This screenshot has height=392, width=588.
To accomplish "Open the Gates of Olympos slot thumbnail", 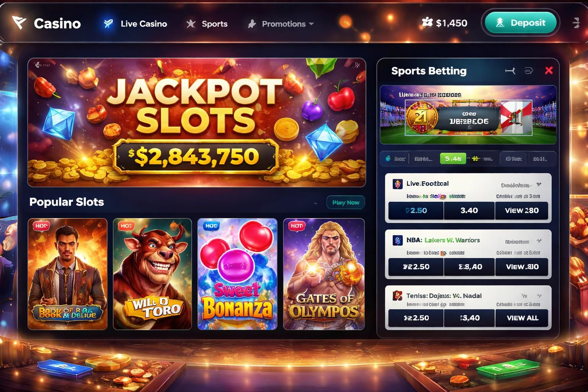I will [324, 274].
